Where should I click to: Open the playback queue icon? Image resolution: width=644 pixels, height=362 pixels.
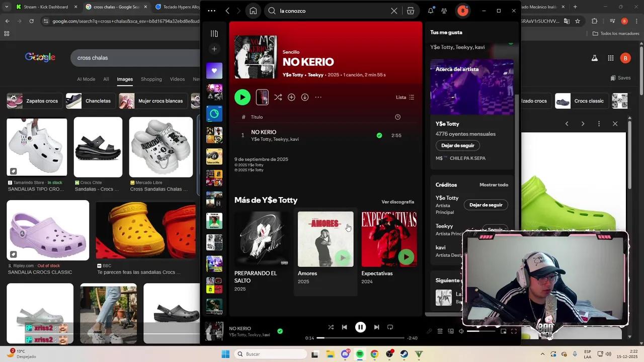click(x=440, y=331)
